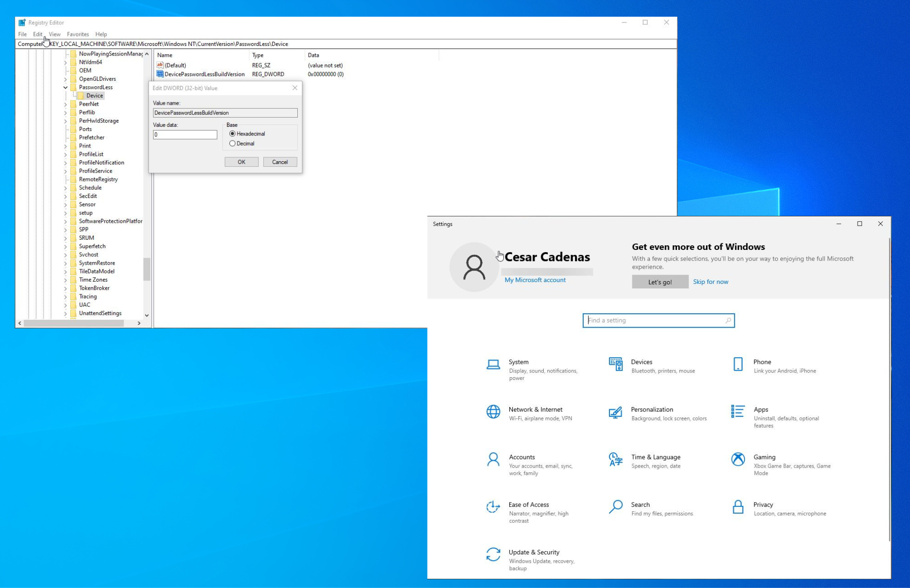
Task: Open the Favorites menu in Registry Editor
Action: (78, 34)
